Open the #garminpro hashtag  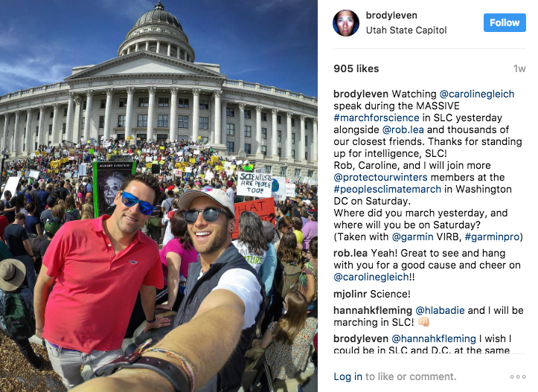click(x=492, y=237)
